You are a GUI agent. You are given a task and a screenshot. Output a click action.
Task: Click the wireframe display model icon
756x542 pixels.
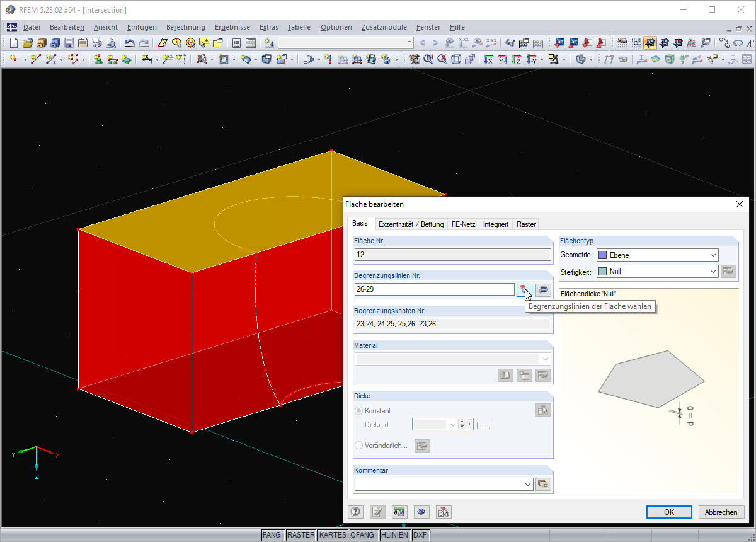455,59
